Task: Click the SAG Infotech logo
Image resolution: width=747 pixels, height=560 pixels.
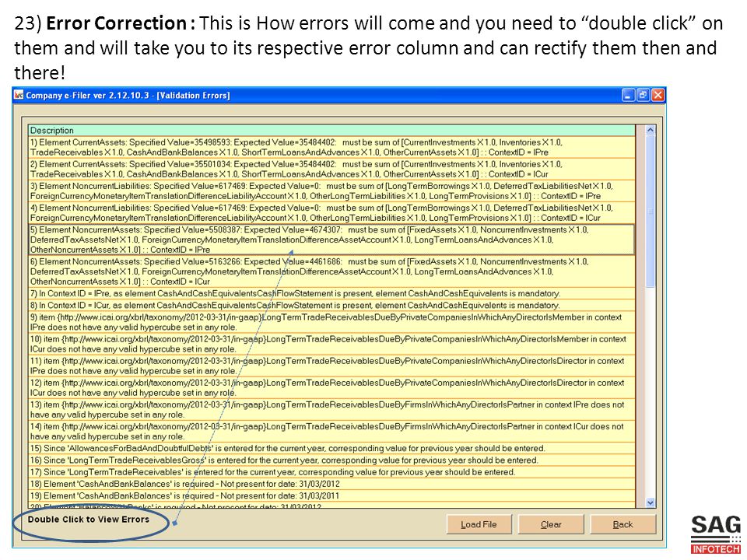Action: [716, 534]
